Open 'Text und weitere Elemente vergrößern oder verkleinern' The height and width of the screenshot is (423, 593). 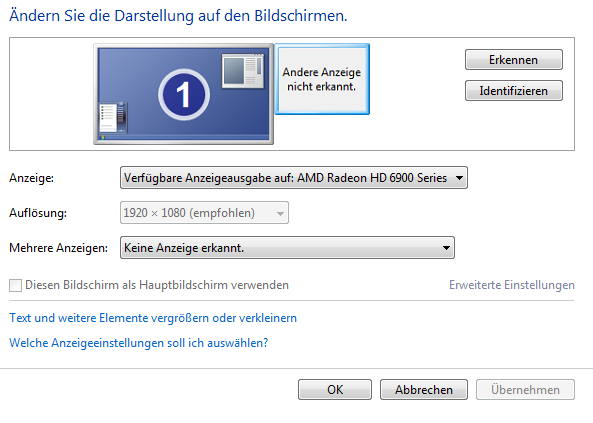(153, 318)
